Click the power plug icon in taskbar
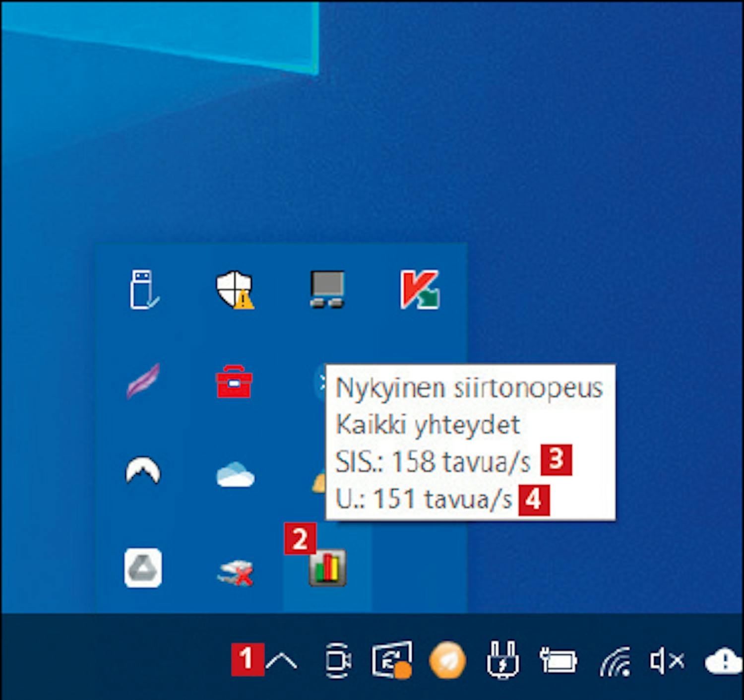 coord(502,659)
